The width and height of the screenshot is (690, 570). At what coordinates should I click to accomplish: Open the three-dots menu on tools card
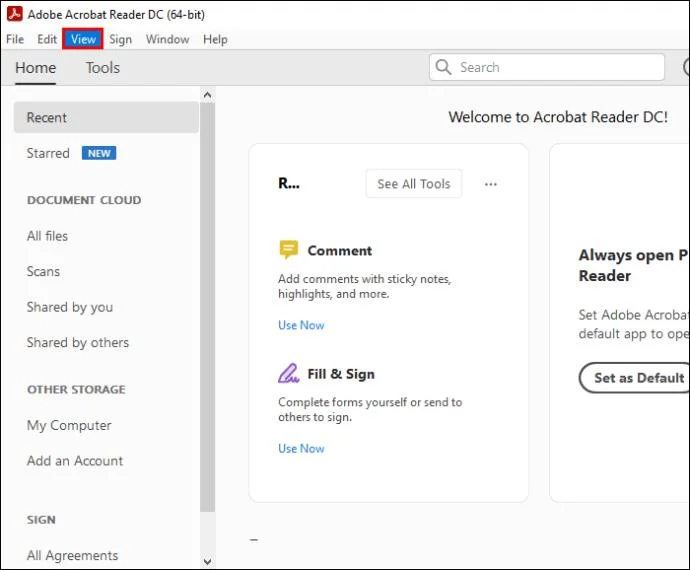click(491, 184)
